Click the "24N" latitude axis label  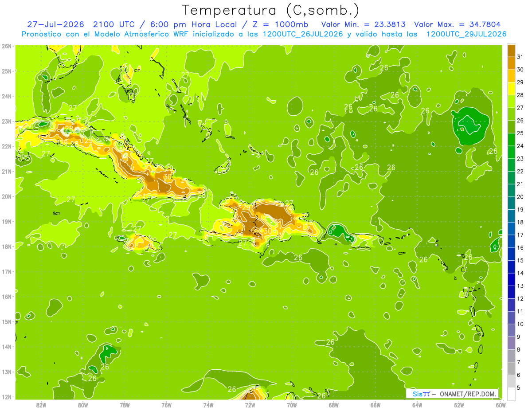pos(7,96)
